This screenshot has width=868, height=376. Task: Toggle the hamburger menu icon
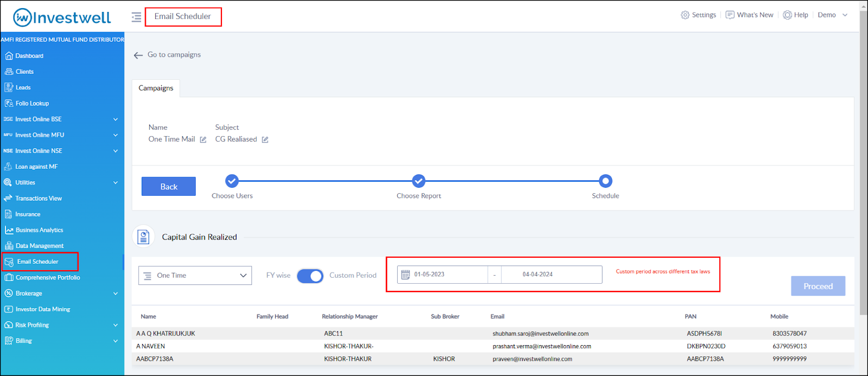click(x=136, y=17)
